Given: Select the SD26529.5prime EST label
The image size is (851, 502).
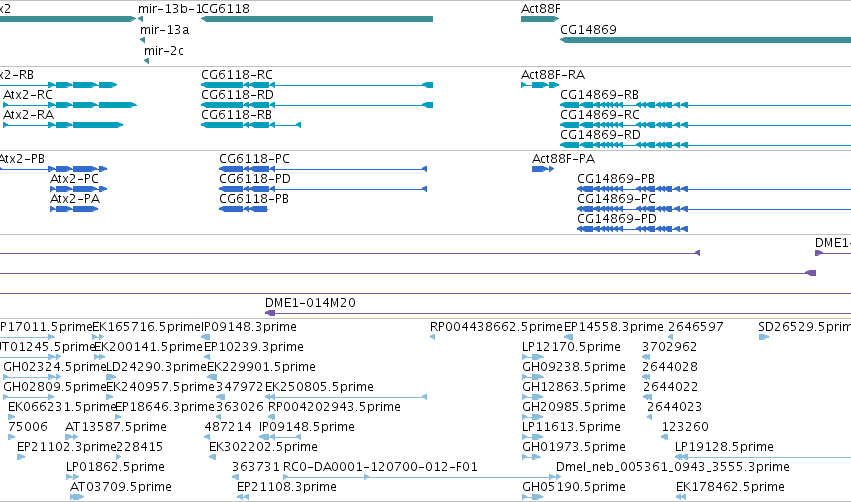Looking at the screenshot, I should pos(804,327).
